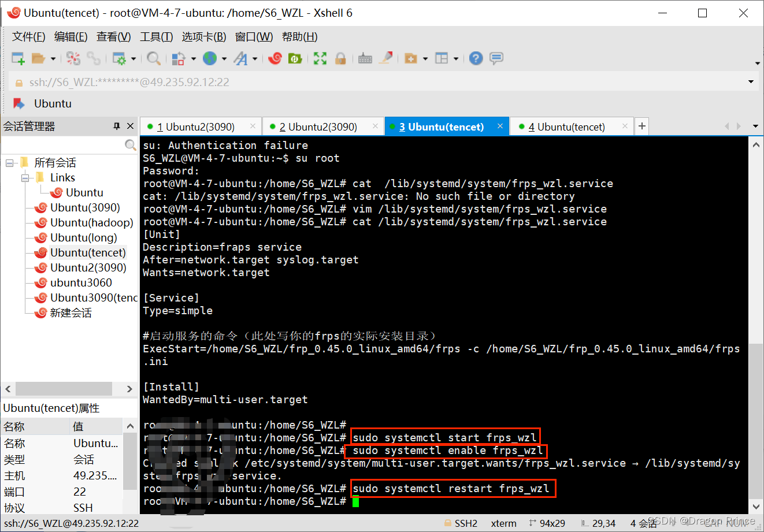This screenshot has height=532, width=764.
Task: Open the 查看(V) menu
Action: (x=114, y=37)
